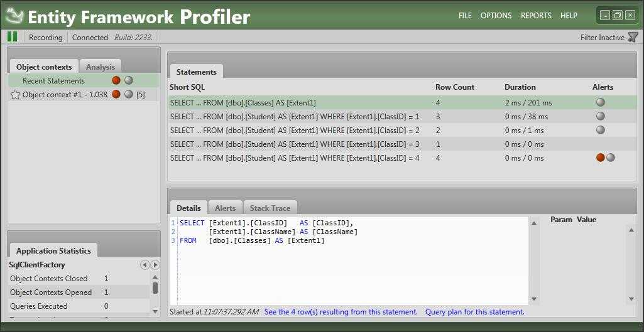Viewport: 644px width, 332px height.
Task: Click the gray alert dot for the Classes statement
Action: pos(601,102)
